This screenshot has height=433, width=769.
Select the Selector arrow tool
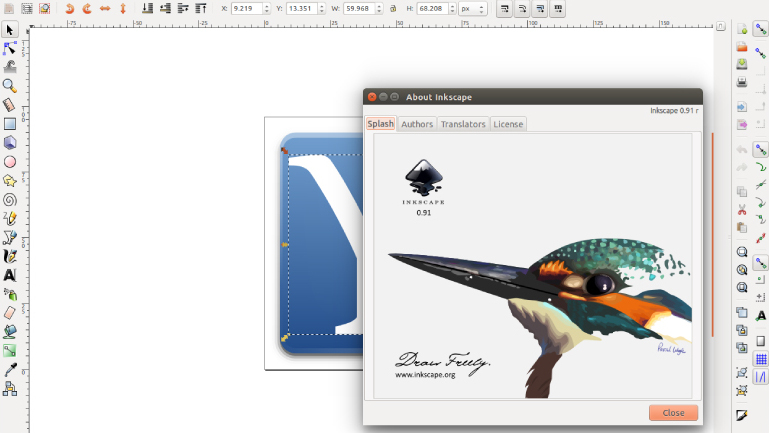pos(9,30)
